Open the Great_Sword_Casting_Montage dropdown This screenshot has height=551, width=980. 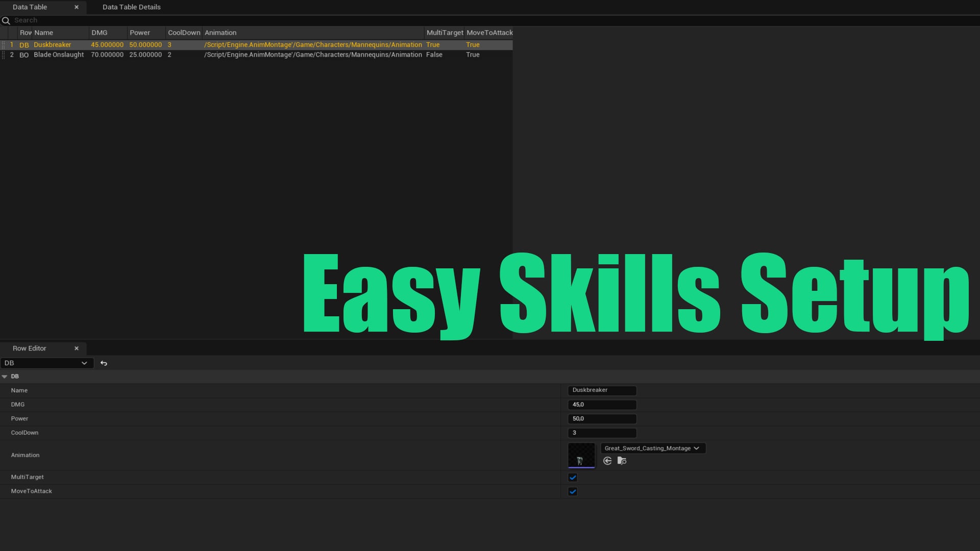click(x=652, y=448)
